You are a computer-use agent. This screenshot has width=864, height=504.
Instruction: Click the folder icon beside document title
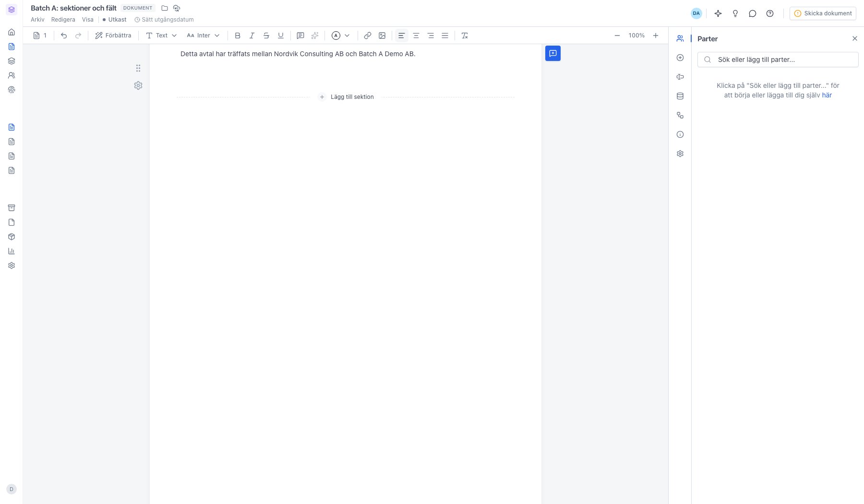point(165,8)
